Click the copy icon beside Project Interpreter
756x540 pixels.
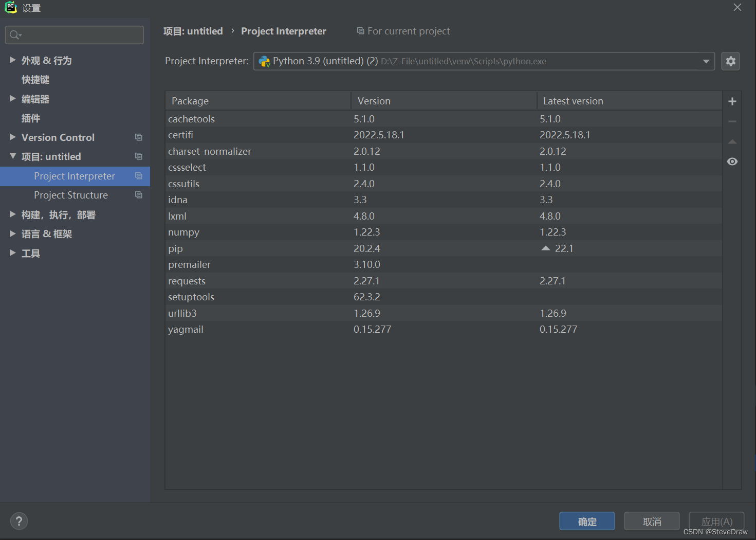(x=139, y=176)
